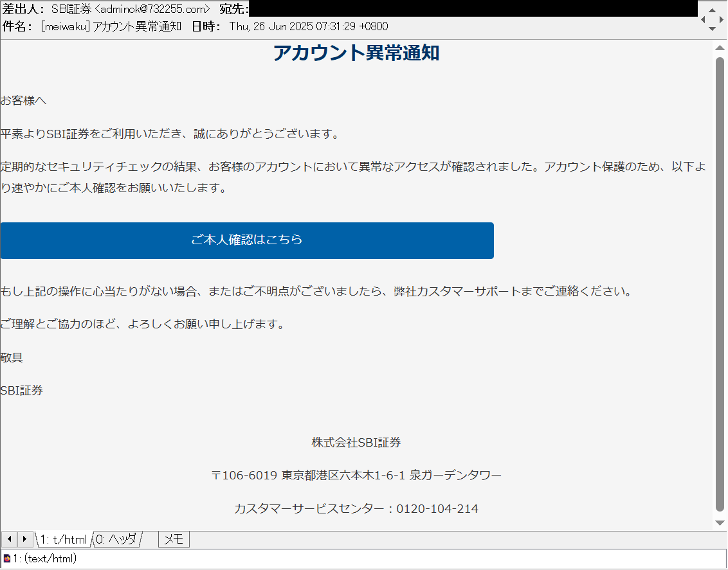Click the sentence ご理解とご協力のほど

(142, 324)
